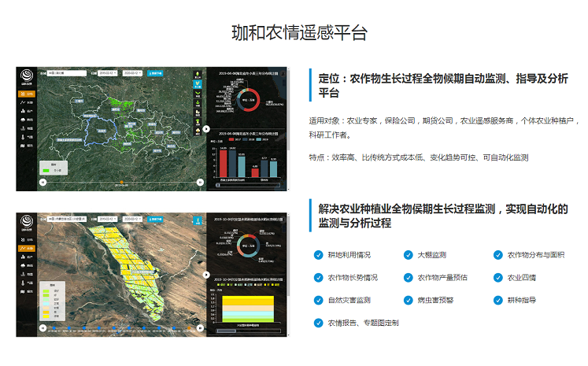The image size is (588, 366).
Task: Open the first date dropdown in the top dashboard
Action: 108,72
